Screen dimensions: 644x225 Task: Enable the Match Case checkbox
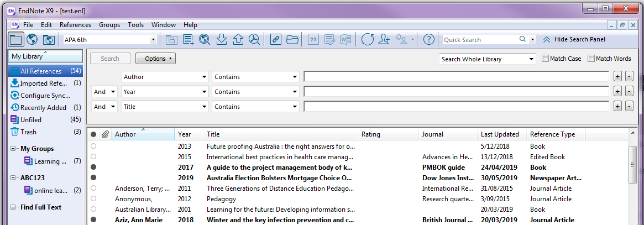pyautogui.click(x=546, y=59)
